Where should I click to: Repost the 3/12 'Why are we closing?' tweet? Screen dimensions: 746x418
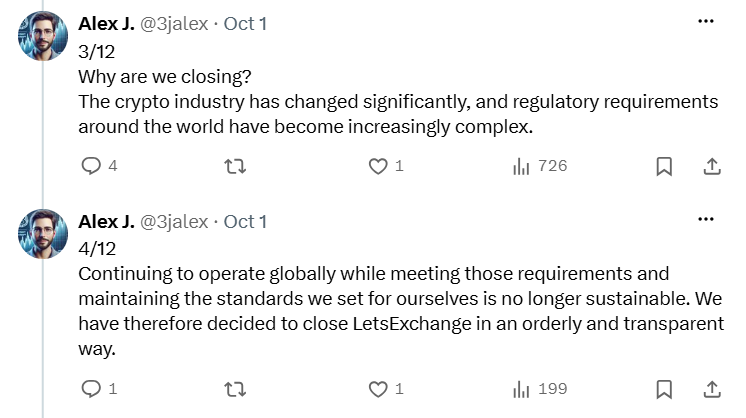pyautogui.click(x=235, y=166)
